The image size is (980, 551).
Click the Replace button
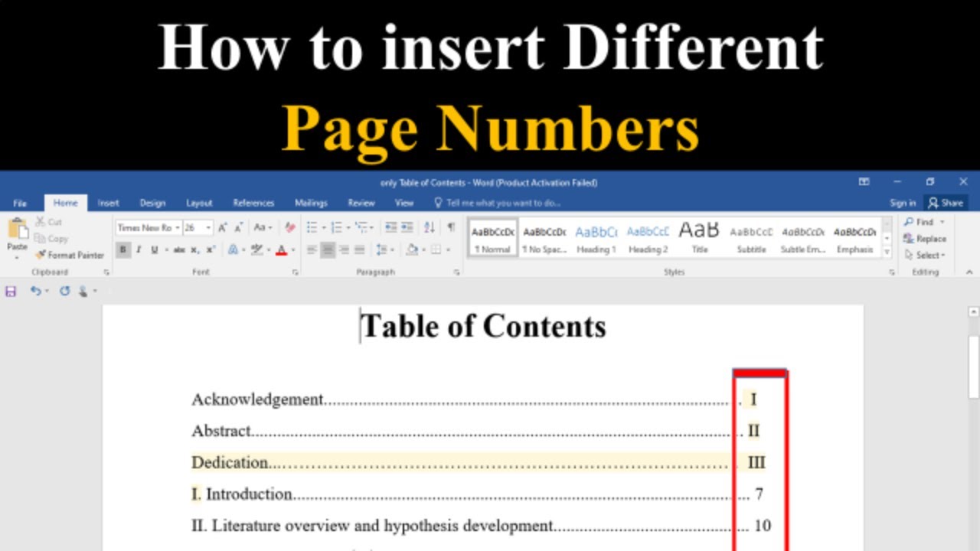click(925, 239)
